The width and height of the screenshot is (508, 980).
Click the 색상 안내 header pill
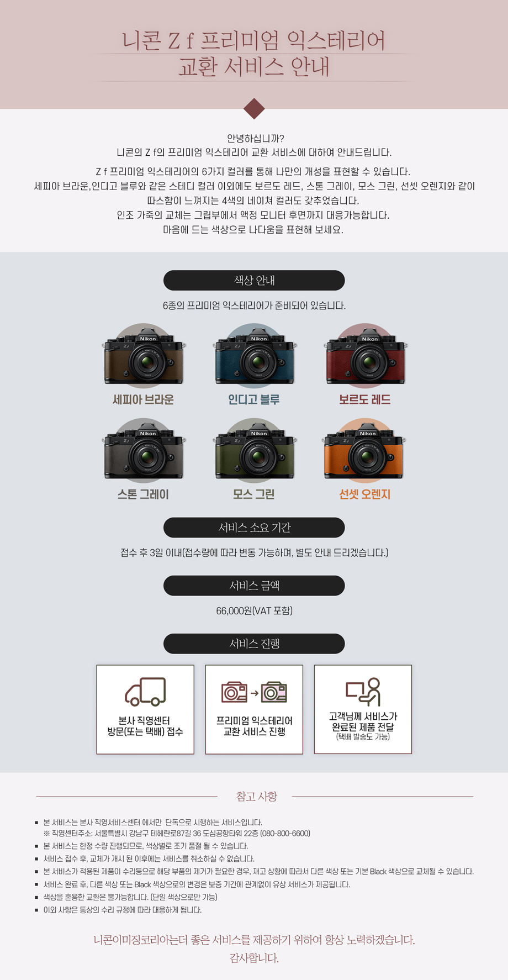click(254, 280)
